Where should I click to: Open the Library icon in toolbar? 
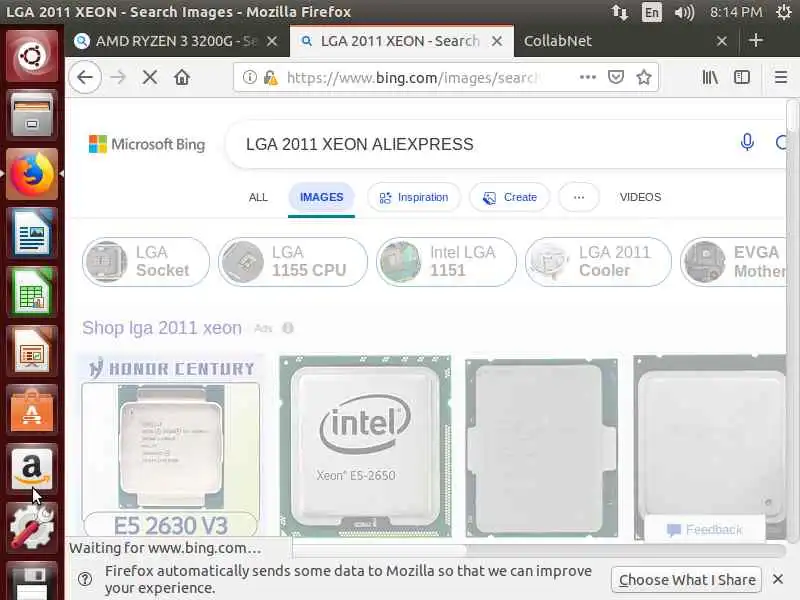tap(710, 77)
